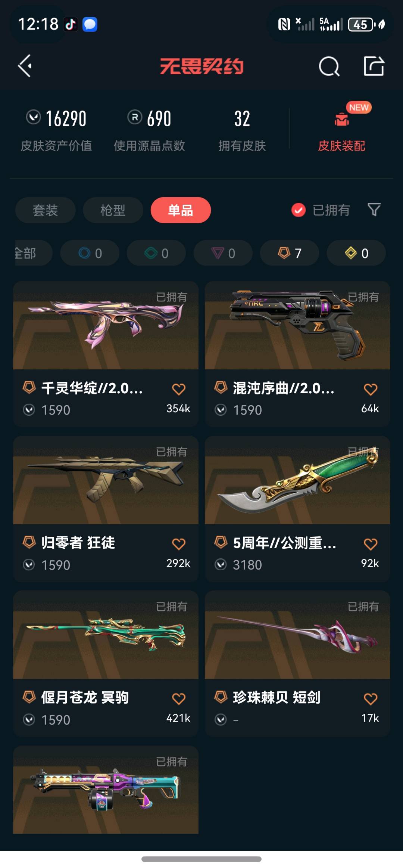Screen dimensions: 403x868
Task: Select the 单品 tab
Action: click(181, 210)
